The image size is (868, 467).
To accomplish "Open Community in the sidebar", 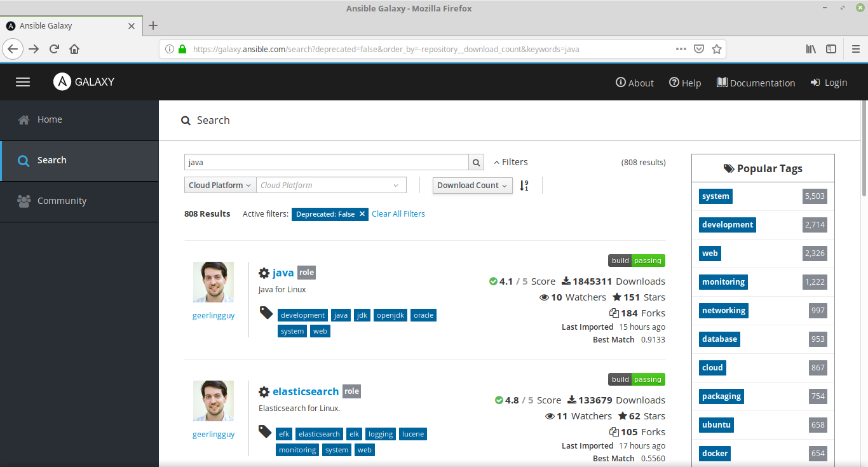I will [x=79, y=201].
